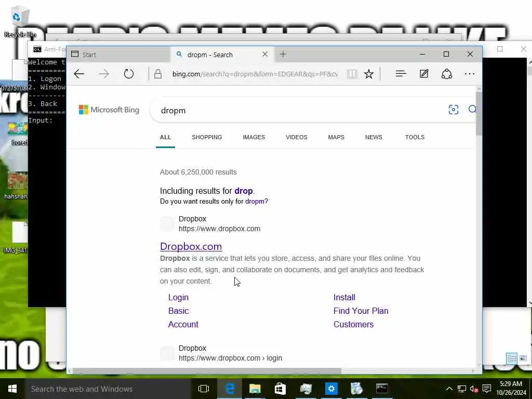Open reading view book icon
The image size is (532, 399).
point(352,74)
